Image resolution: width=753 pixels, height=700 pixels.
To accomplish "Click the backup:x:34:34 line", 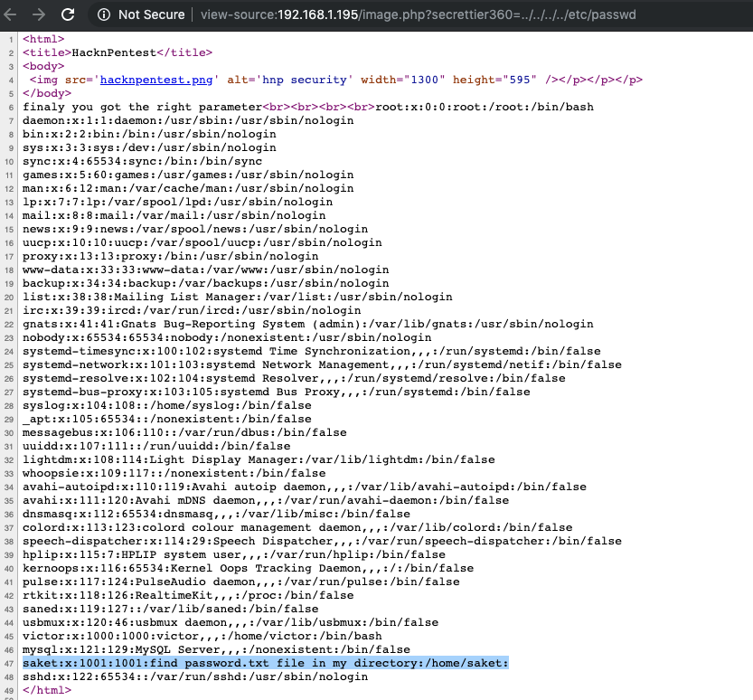I will point(205,283).
